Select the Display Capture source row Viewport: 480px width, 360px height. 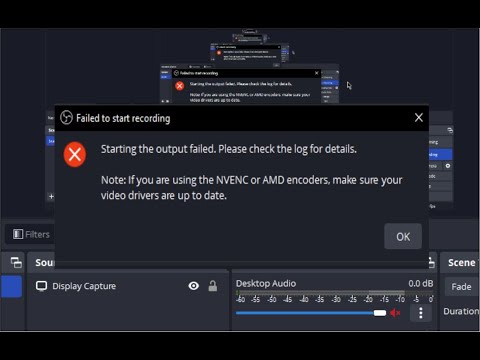(x=128, y=286)
